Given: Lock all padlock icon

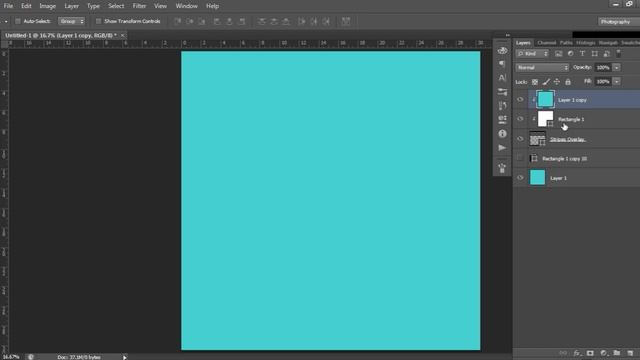Looking at the screenshot, I should pyautogui.click(x=568, y=82).
